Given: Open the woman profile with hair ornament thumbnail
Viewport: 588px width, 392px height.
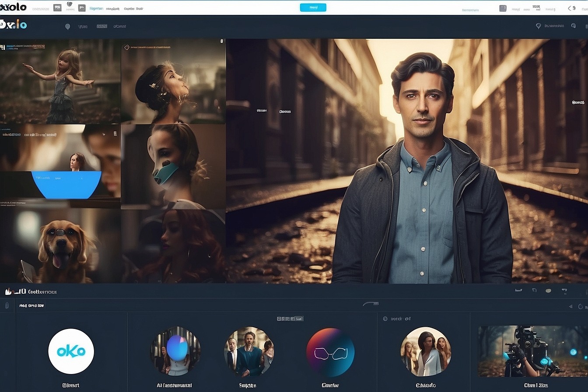Looking at the screenshot, I should (173, 81).
